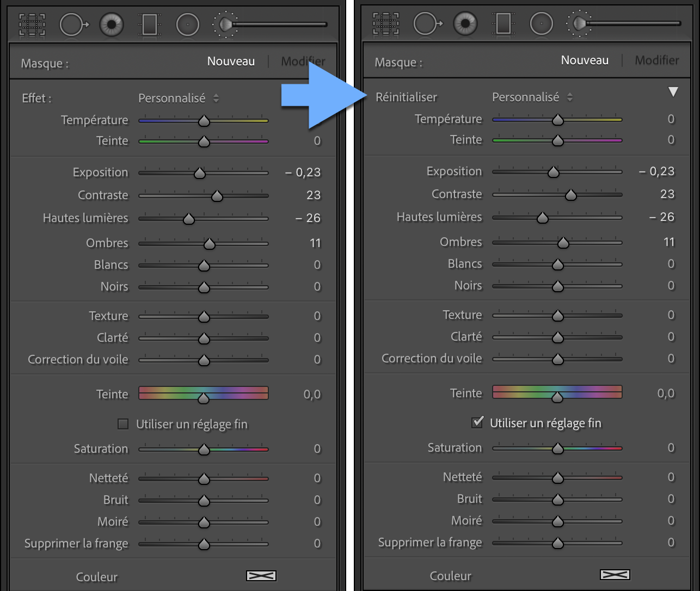The image size is (700, 591).
Task: Click the Exposition value field -0,23 in left panel
Action: (303, 173)
